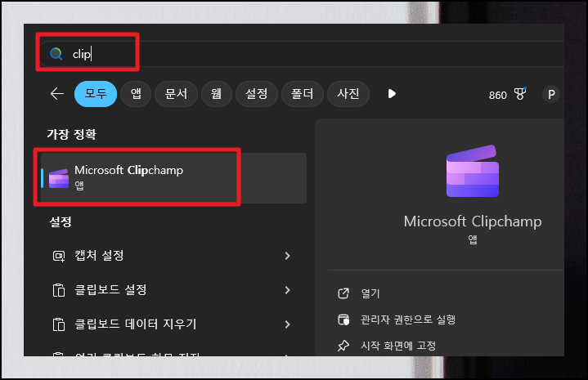This screenshot has width=588, height=380.
Task: Select the 웹 filter tab
Action: tap(217, 94)
